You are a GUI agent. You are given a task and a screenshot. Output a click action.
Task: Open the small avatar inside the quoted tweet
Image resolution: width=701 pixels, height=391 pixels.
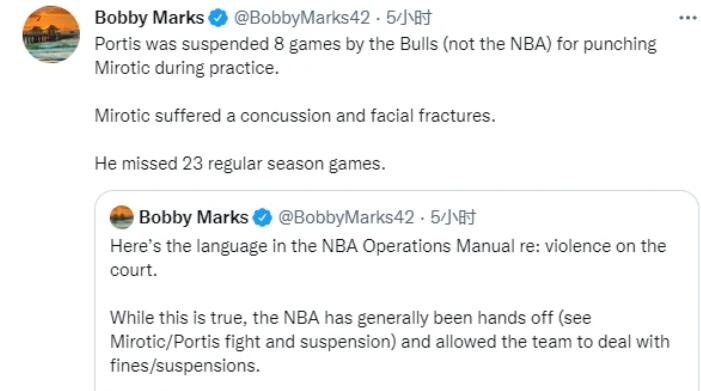pos(122,217)
